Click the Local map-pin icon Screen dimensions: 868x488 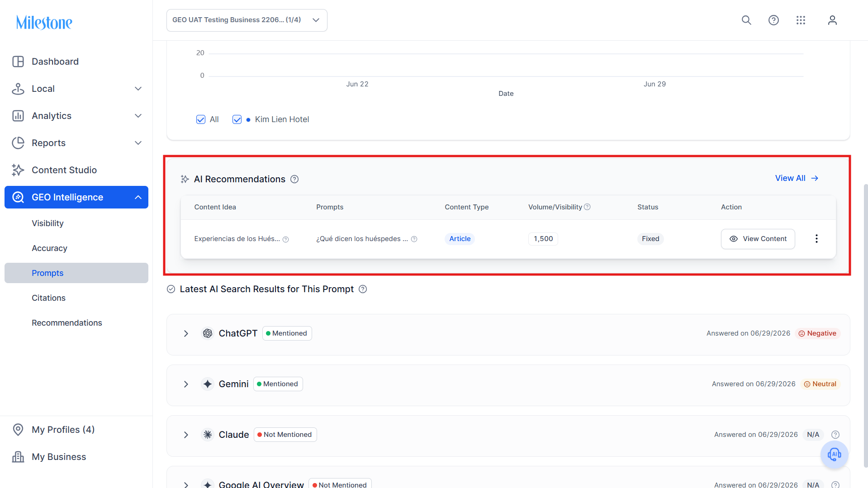coord(18,89)
